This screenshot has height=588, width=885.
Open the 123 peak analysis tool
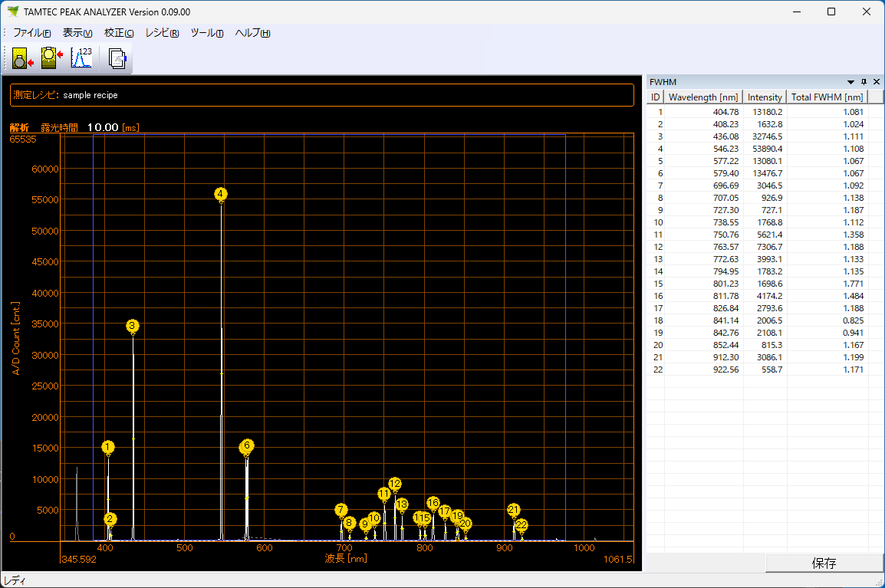click(81, 57)
